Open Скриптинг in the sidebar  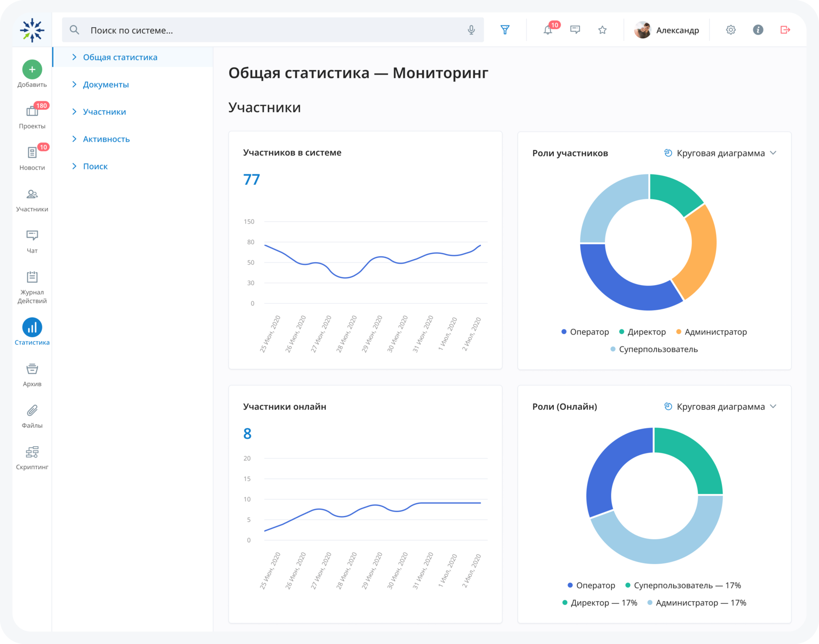point(32,457)
